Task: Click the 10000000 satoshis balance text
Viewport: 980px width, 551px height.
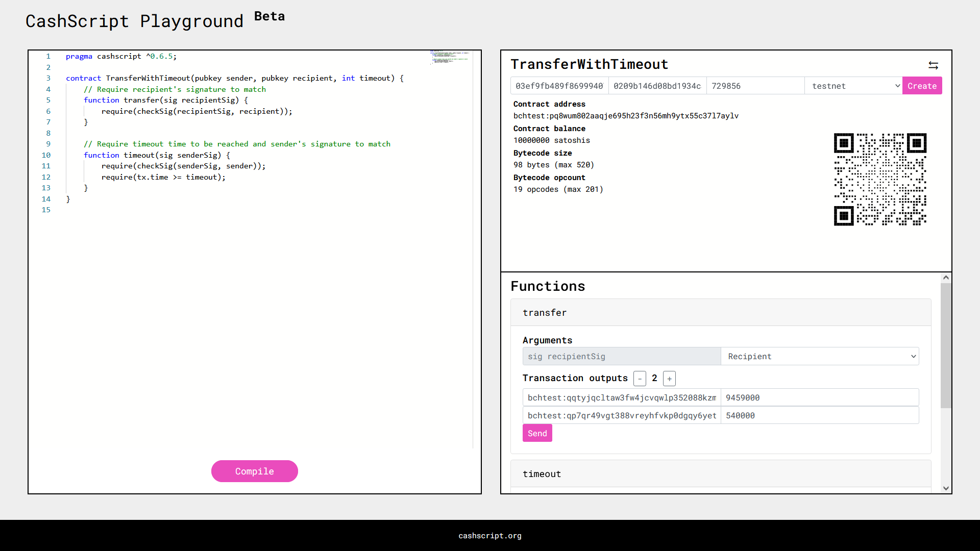Action: (x=551, y=140)
